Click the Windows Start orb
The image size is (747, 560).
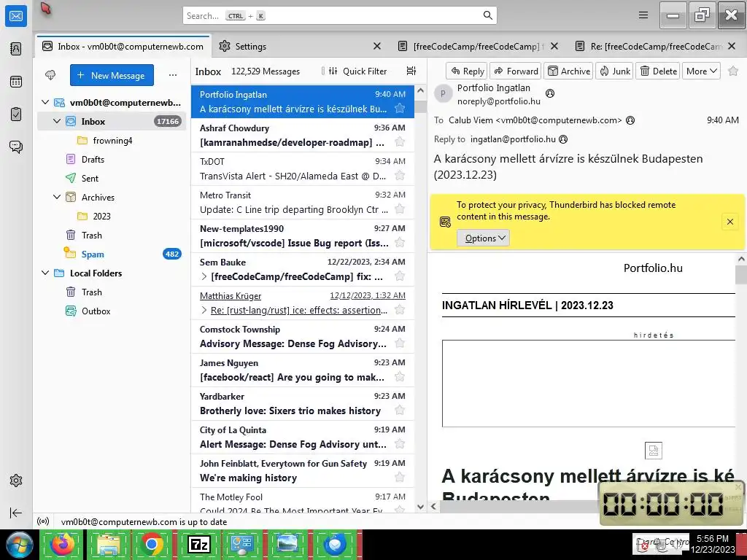(19, 544)
